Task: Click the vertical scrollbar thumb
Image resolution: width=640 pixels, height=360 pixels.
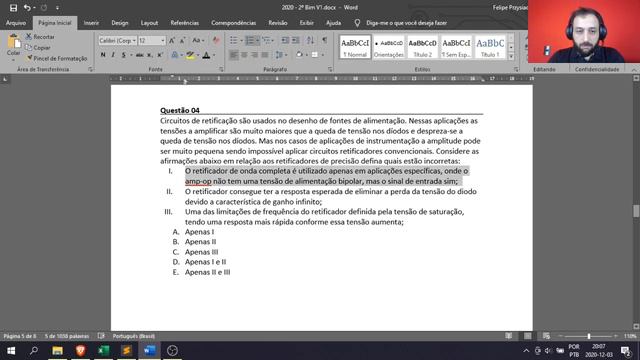Action: click(636, 211)
